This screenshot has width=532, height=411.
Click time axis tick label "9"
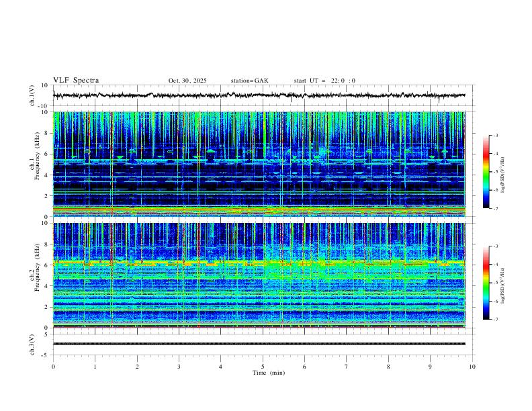point(430,367)
